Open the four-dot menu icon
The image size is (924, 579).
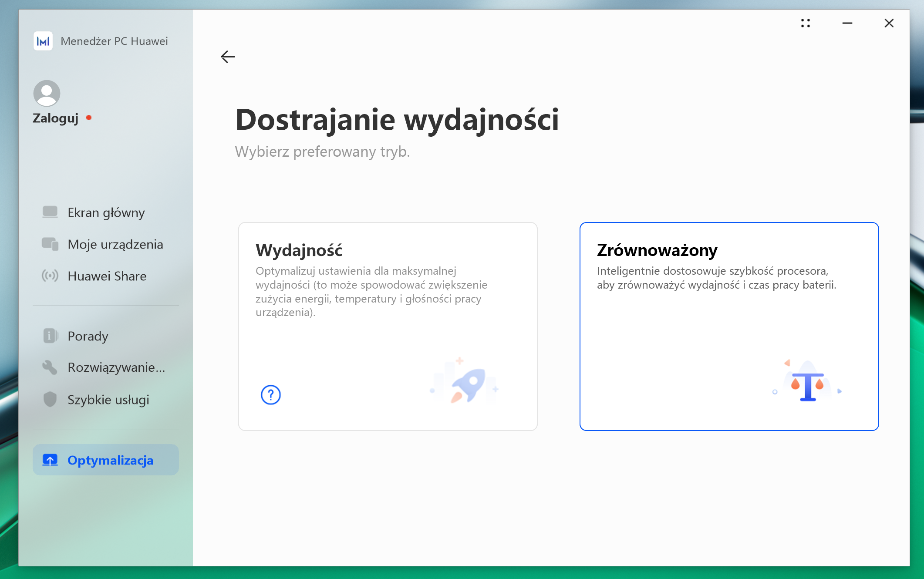pyautogui.click(x=806, y=23)
